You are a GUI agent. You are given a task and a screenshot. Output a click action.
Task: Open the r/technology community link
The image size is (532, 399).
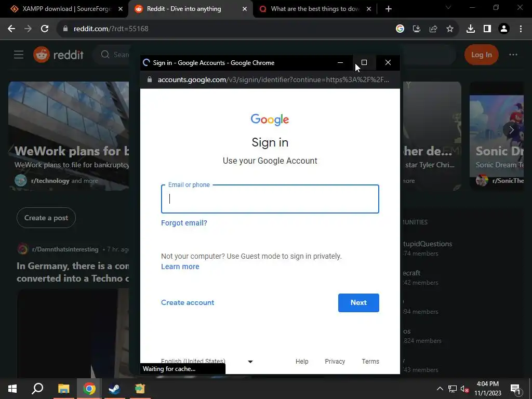(x=50, y=181)
